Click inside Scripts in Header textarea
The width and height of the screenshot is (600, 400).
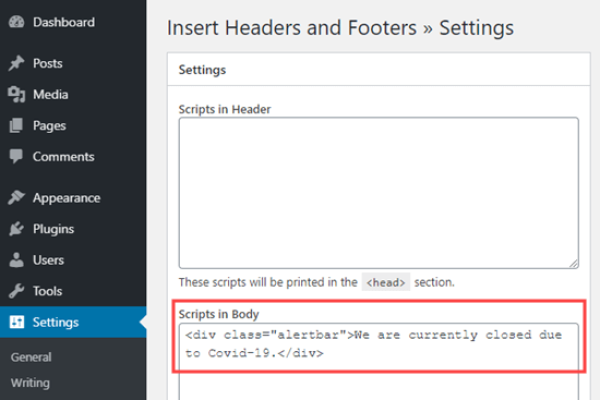[x=377, y=192]
